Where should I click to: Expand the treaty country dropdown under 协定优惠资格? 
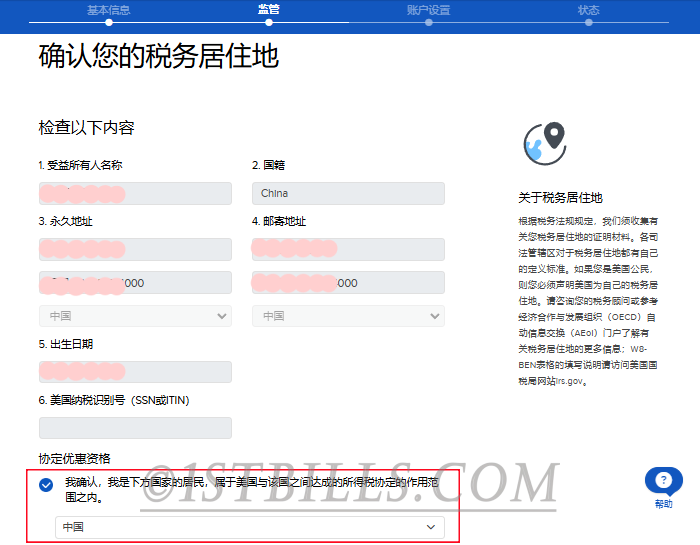[x=250, y=526]
